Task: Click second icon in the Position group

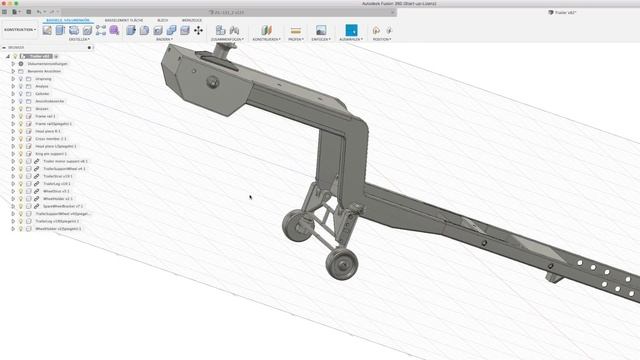Action: (389, 30)
